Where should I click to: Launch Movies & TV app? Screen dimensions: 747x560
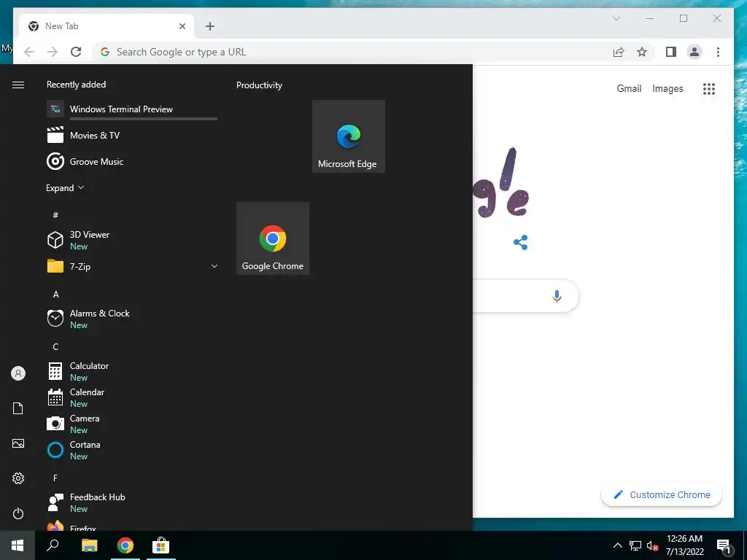click(132, 135)
